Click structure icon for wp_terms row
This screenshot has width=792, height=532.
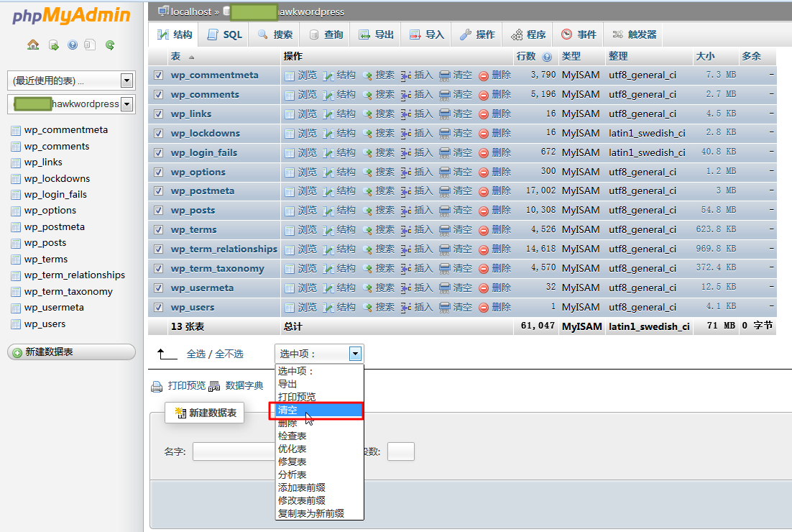pyautogui.click(x=328, y=230)
